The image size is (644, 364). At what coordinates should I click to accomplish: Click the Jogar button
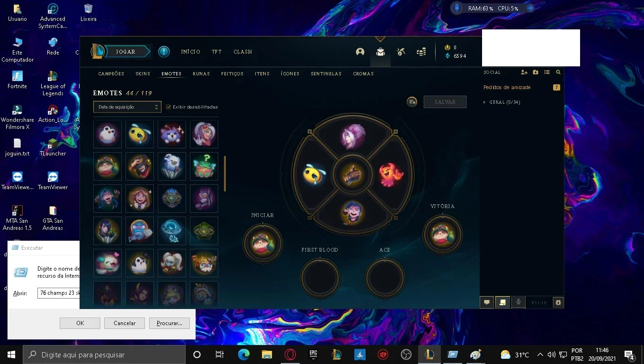[126, 52]
